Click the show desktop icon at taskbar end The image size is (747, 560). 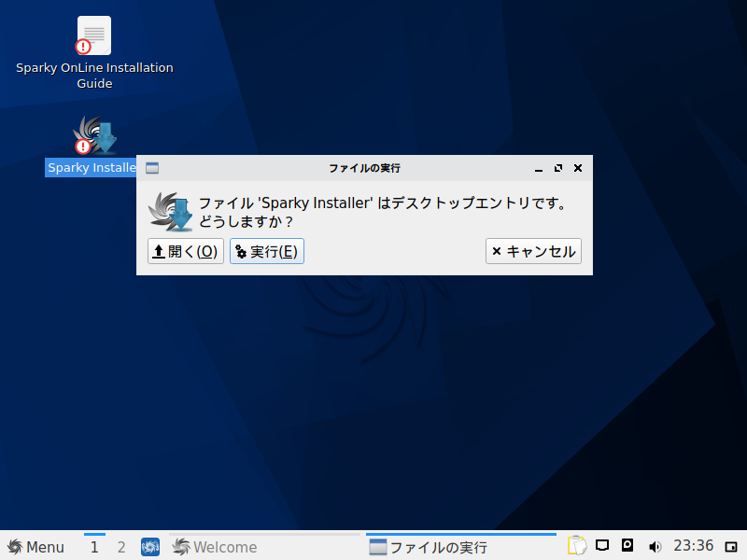click(x=731, y=547)
